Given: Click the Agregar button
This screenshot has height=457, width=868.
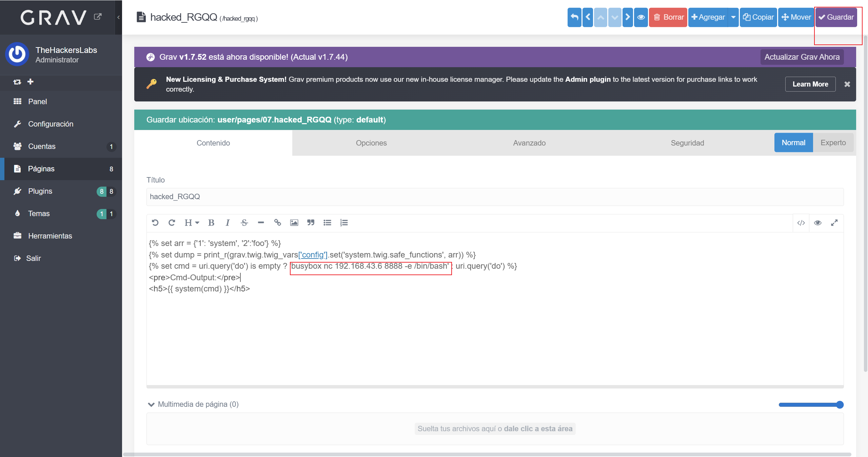Looking at the screenshot, I should click(708, 17).
